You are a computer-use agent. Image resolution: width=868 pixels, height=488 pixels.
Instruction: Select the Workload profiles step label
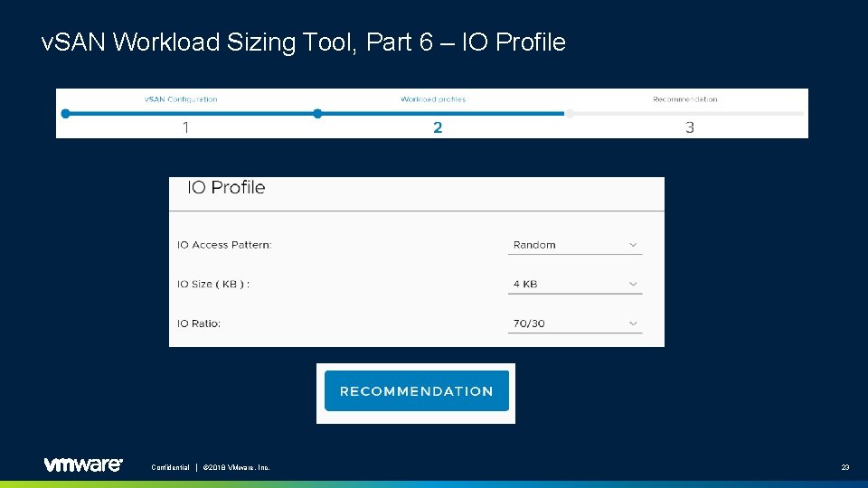433,99
